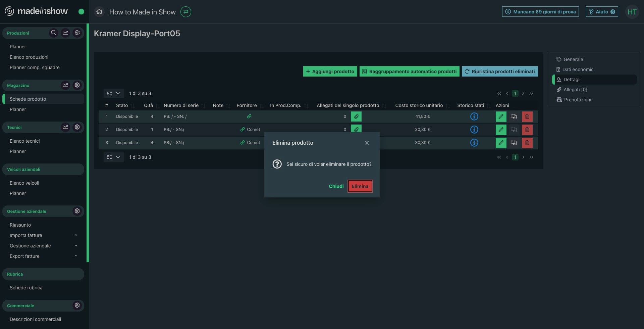644x329 pixels.
Task: Open the page-size dropdown below the table
Action: coord(113,157)
